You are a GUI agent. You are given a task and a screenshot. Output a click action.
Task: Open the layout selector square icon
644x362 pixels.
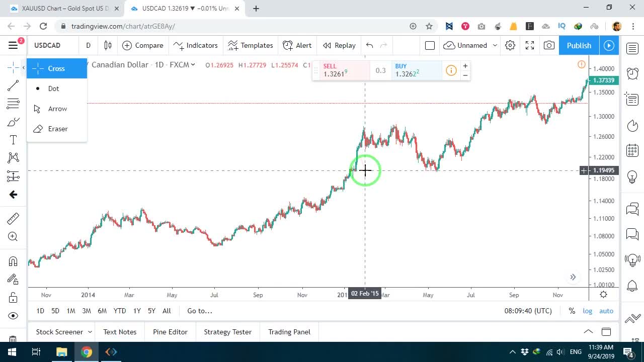point(430,45)
